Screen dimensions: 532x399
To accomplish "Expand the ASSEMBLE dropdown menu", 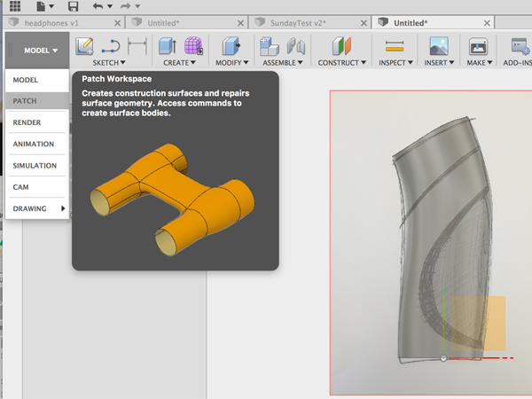I will coord(283,63).
